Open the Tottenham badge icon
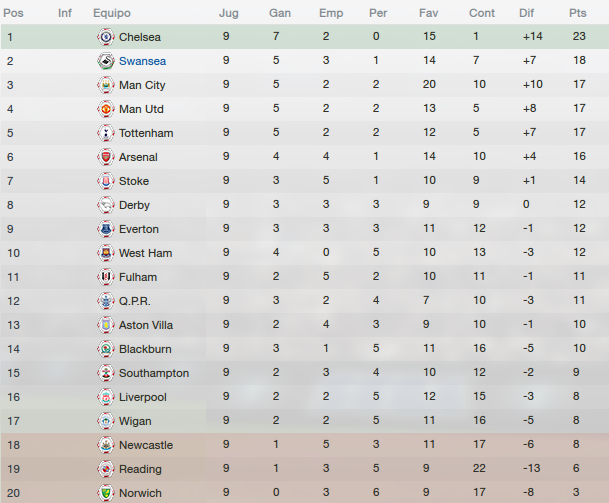Viewport: 609px width, 503px height. click(x=106, y=133)
